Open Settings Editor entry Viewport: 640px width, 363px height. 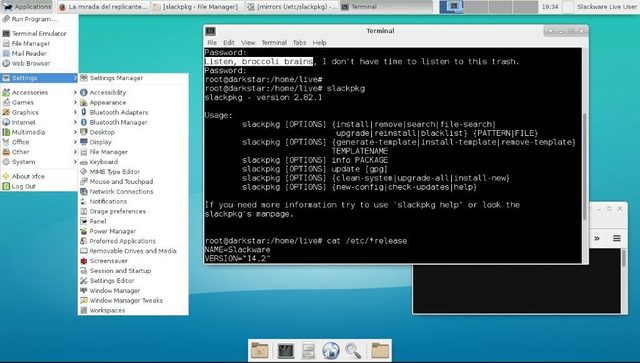(x=133, y=281)
